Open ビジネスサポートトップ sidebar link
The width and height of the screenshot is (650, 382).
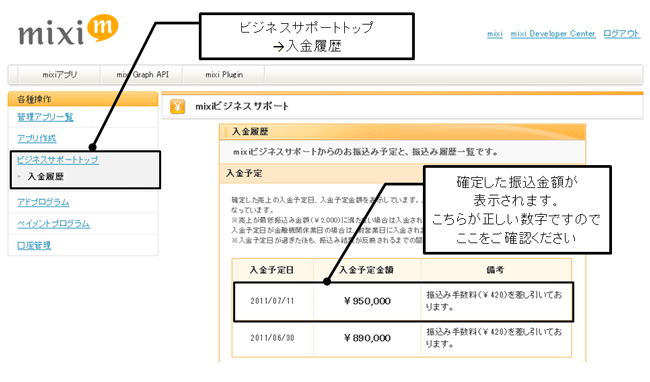click(58, 160)
